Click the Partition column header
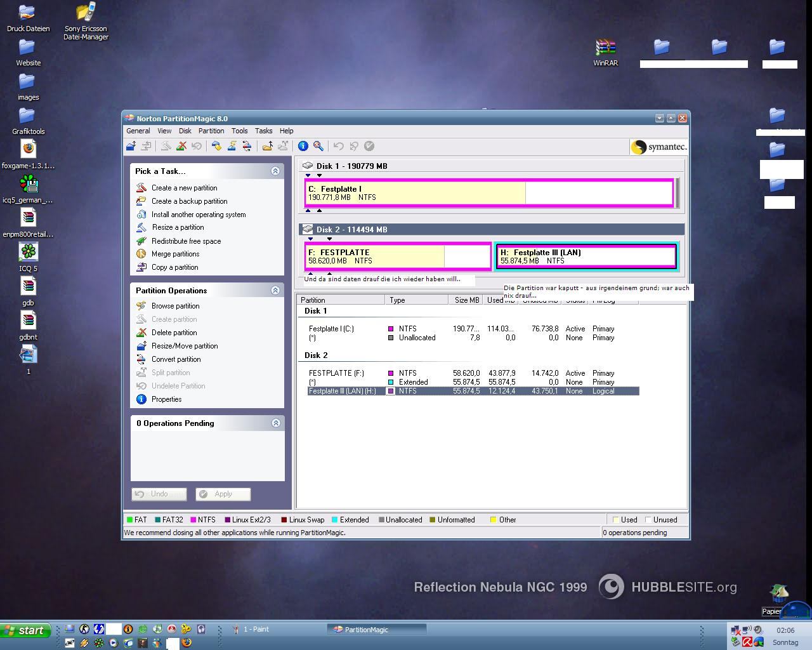The height and width of the screenshot is (650, 812). coord(341,300)
